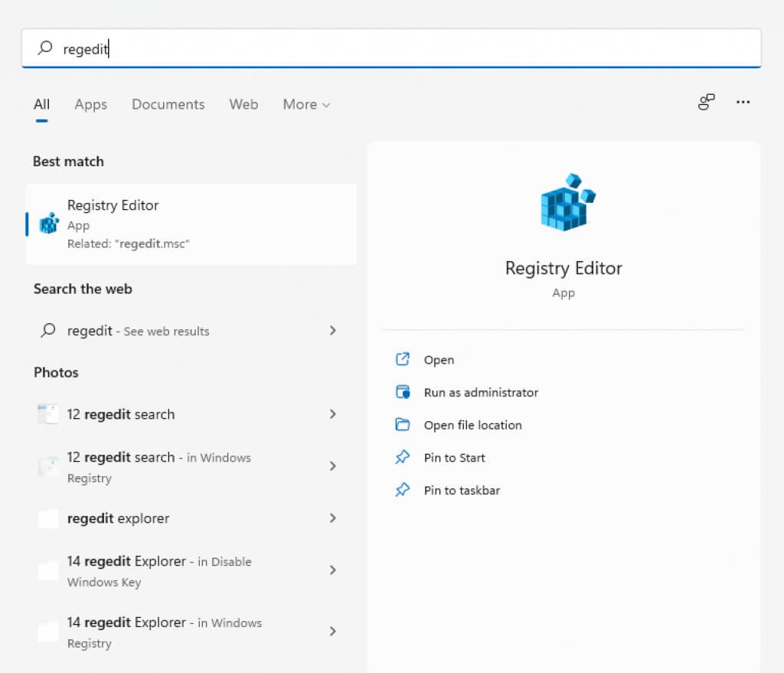Click the Pin to taskbar pin icon
This screenshot has height=673, width=784.
pos(403,490)
